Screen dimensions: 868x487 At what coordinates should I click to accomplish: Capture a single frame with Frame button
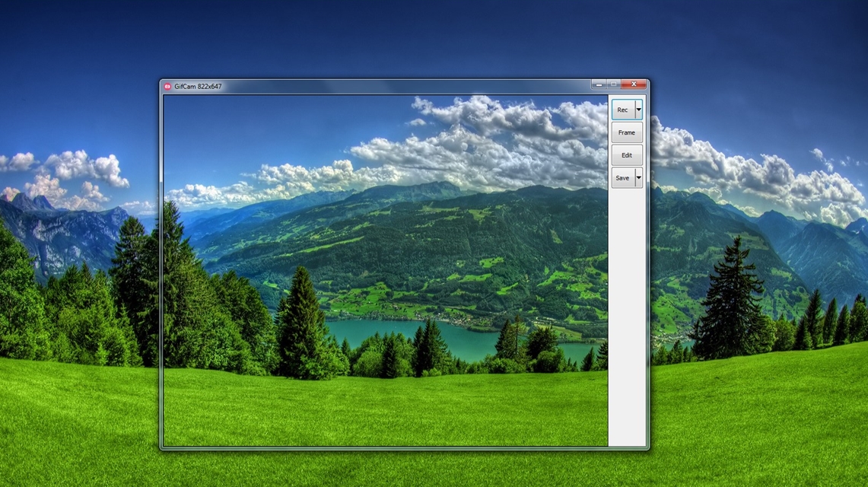tap(627, 132)
